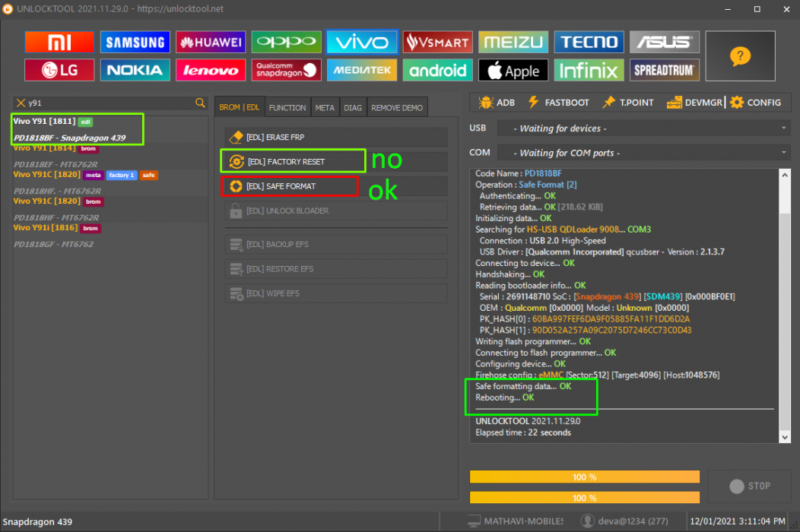Click [EDL] BACKUP EFS button
The image size is (800, 532).
tap(336, 244)
